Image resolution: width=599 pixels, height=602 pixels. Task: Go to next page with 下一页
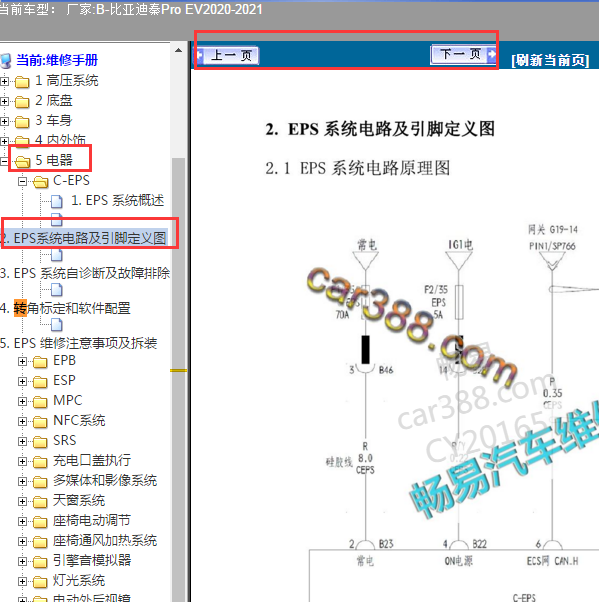click(463, 54)
